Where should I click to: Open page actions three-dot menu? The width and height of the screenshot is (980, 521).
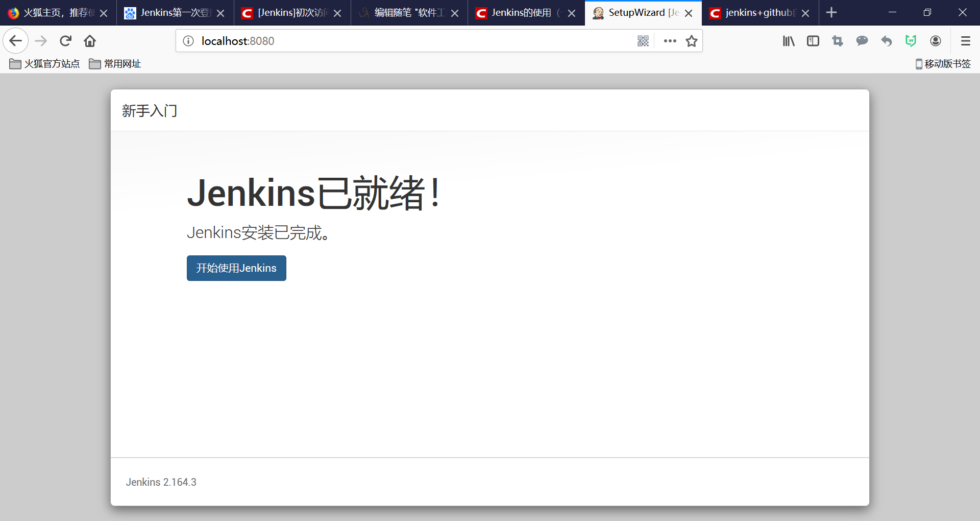[670, 41]
